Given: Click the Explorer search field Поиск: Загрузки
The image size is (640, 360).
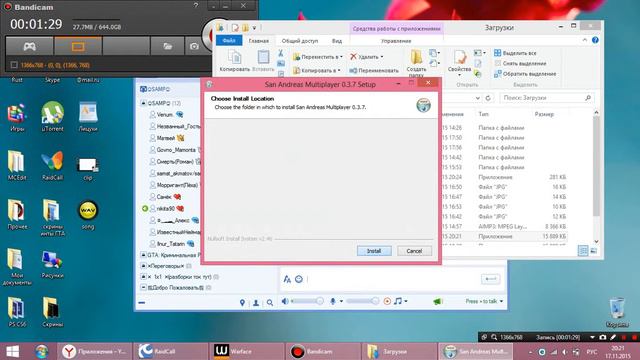Looking at the screenshot, I should 546,98.
